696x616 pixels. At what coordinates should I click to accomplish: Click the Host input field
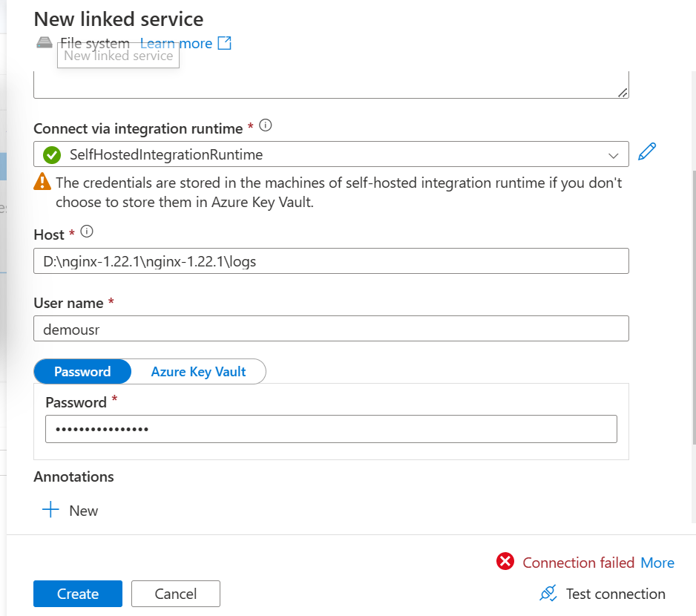(x=331, y=261)
